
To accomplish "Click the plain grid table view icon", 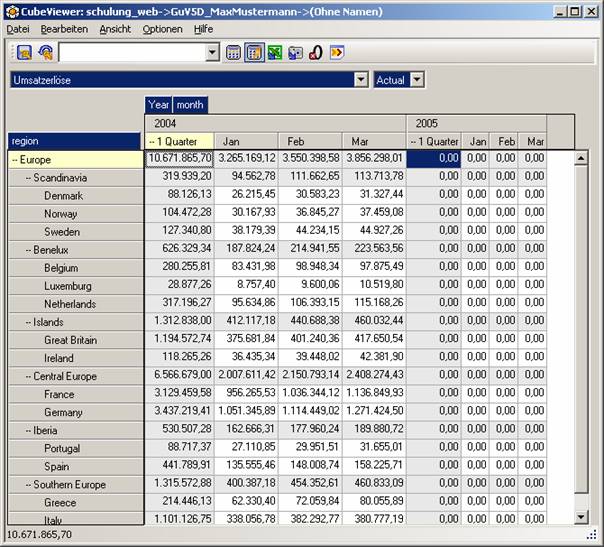I will (233, 53).
